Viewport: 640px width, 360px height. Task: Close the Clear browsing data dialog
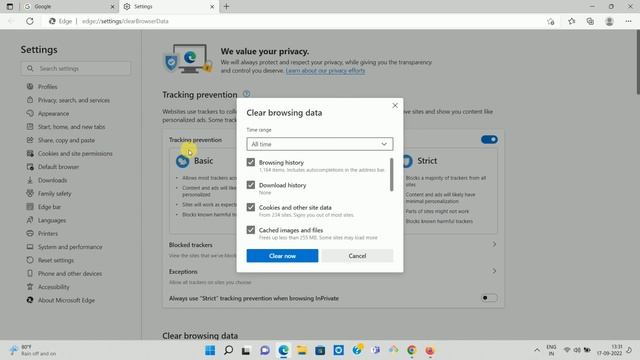coord(395,106)
